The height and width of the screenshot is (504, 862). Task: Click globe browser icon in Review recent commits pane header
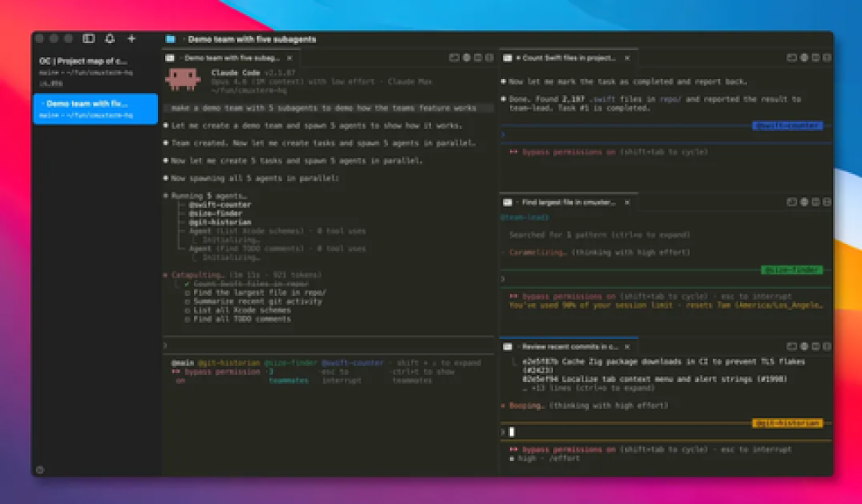(805, 346)
